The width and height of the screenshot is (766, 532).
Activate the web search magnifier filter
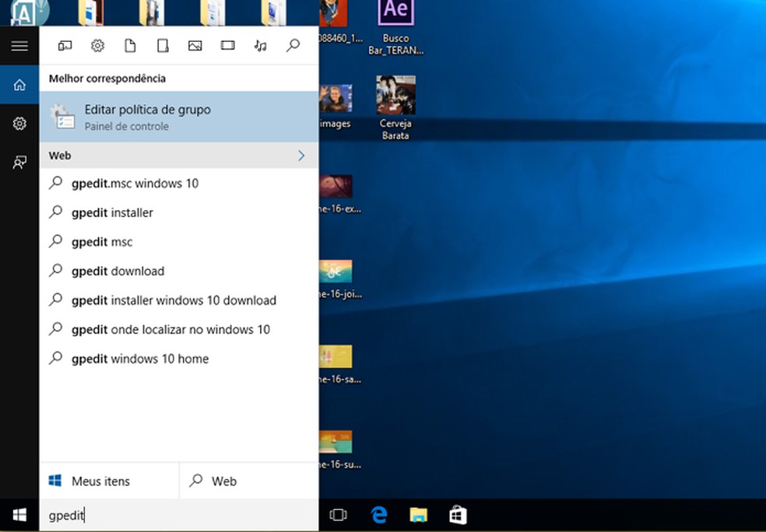[x=293, y=45]
